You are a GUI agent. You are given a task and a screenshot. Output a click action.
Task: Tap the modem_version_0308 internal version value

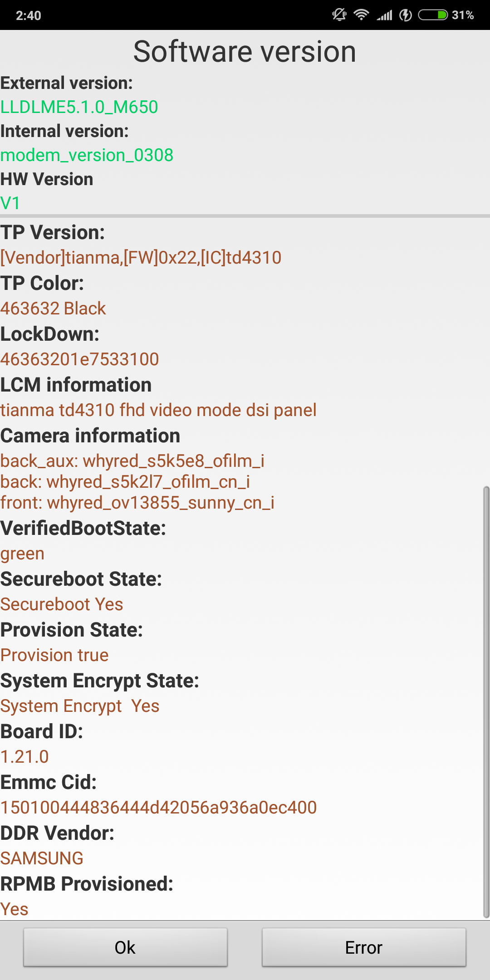click(x=87, y=155)
